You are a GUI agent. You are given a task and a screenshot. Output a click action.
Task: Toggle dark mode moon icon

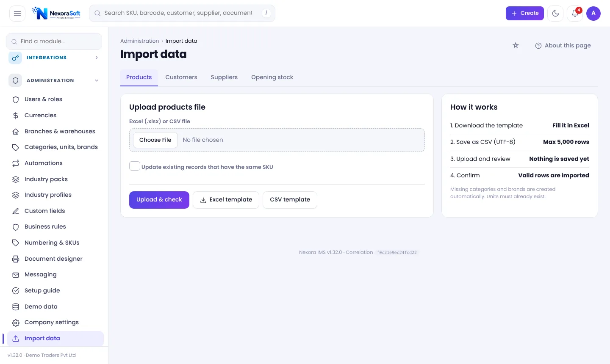tap(555, 14)
